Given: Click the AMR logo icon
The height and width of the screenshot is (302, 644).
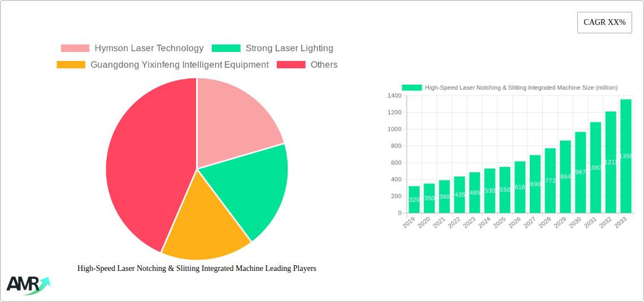Looking at the screenshot, I should pyautogui.click(x=28, y=285).
